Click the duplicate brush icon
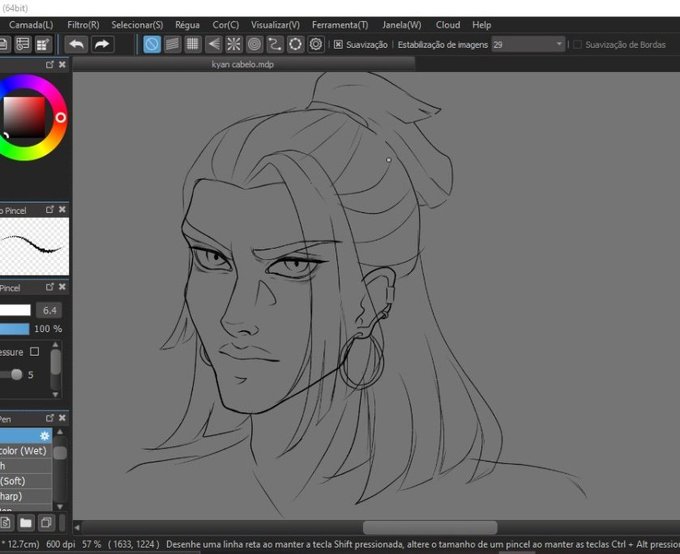Image resolution: width=680 pixels, height=554 pixels. tap(46, 523)
